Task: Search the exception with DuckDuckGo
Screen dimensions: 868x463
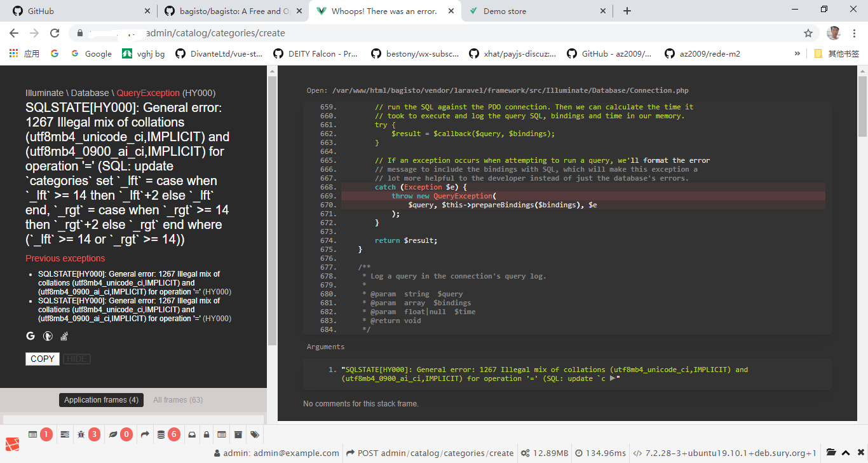Action: 48,336
